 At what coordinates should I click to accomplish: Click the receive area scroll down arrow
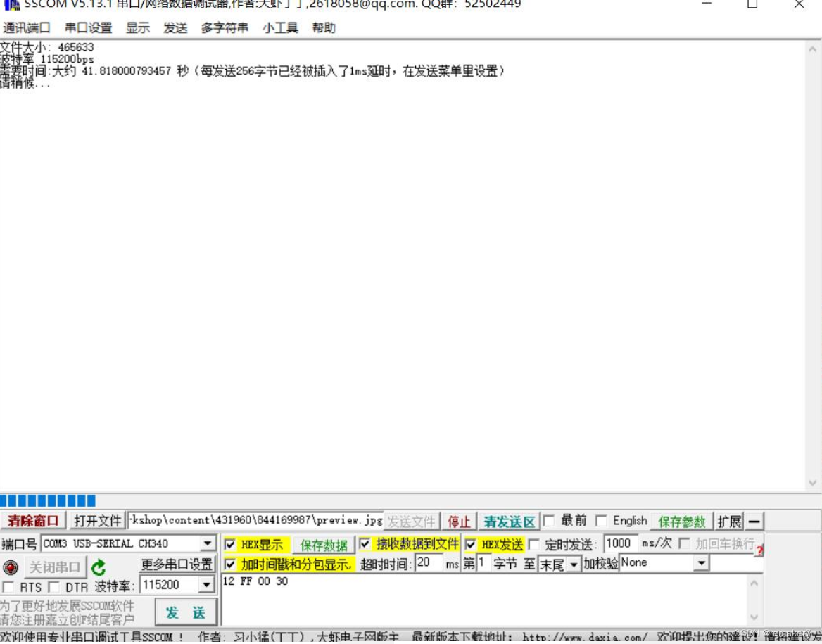(812, 483)
